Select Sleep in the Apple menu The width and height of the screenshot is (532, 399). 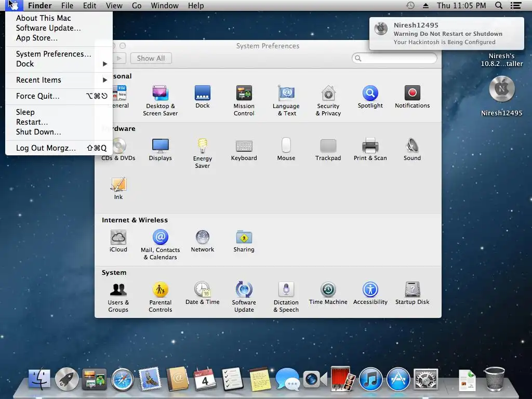[x=59, y=112]
